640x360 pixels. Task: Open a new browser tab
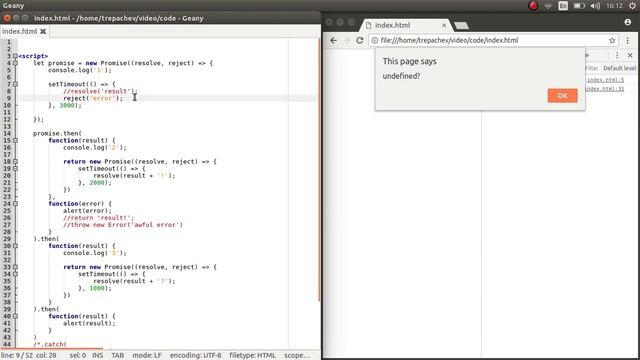tap(461, 26)
